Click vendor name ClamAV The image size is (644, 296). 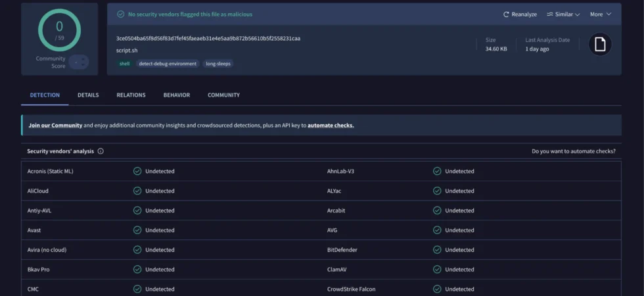(338, 270)
